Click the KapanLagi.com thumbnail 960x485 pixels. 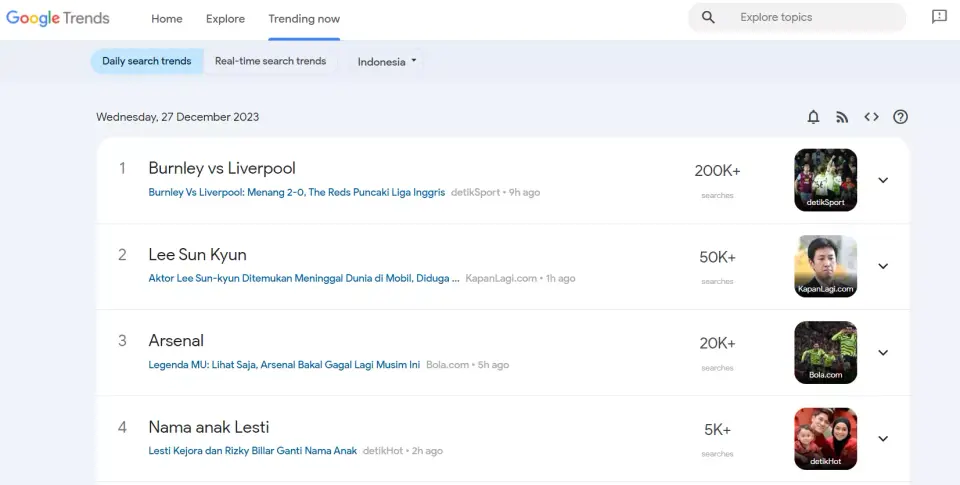pyautogui.click(x=825, y=266)
